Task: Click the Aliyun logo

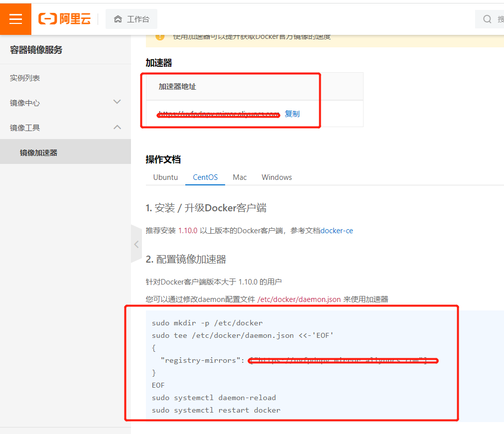Action: pos(65,19)
